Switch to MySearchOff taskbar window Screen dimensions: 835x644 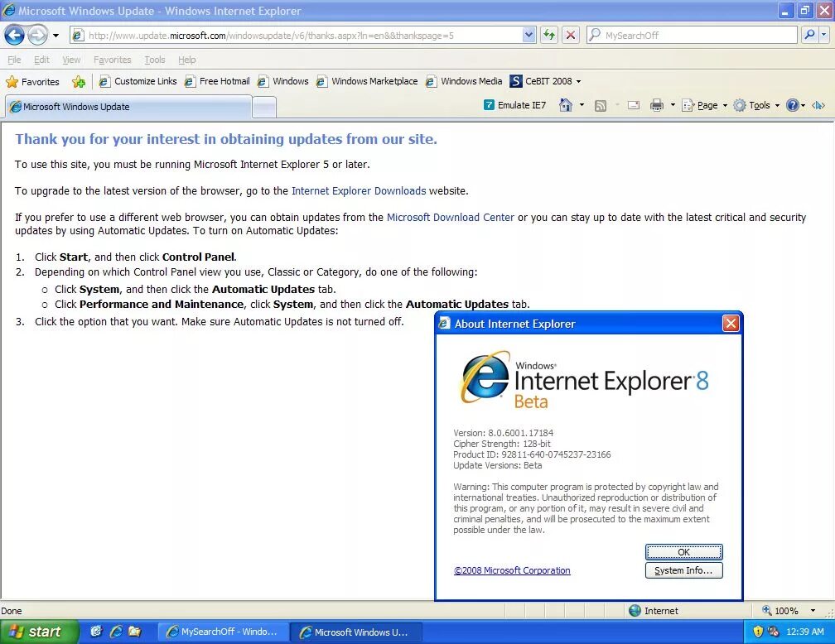224,632
